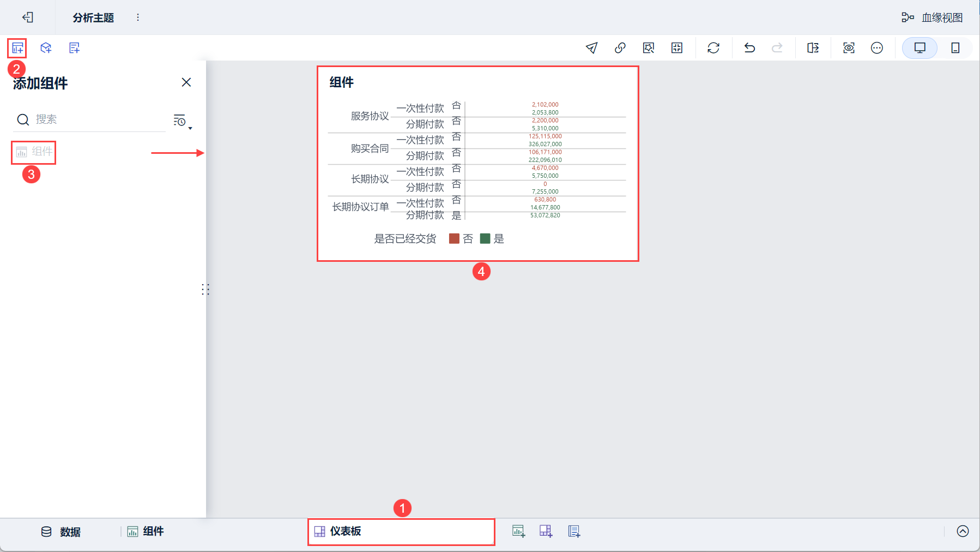This screenshot has width=980, height=552.
Task: Click the add component icon in toolbar
Action: pos(17,48)
